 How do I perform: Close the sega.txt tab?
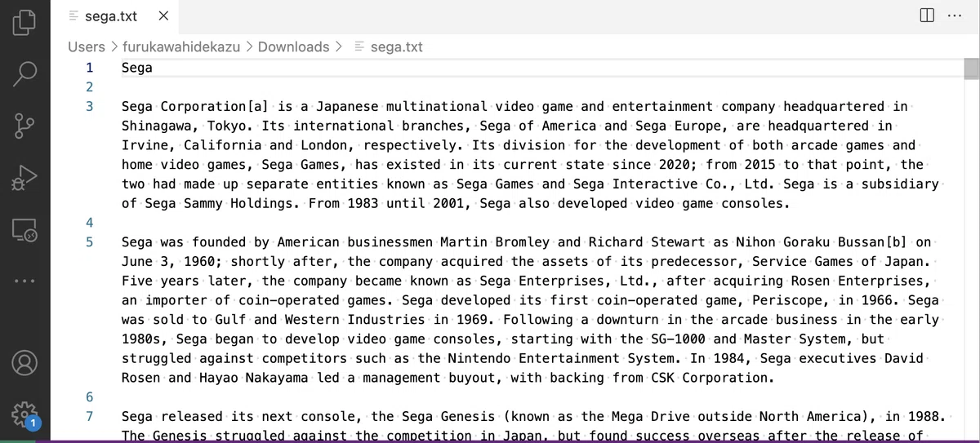click(163, 16)
